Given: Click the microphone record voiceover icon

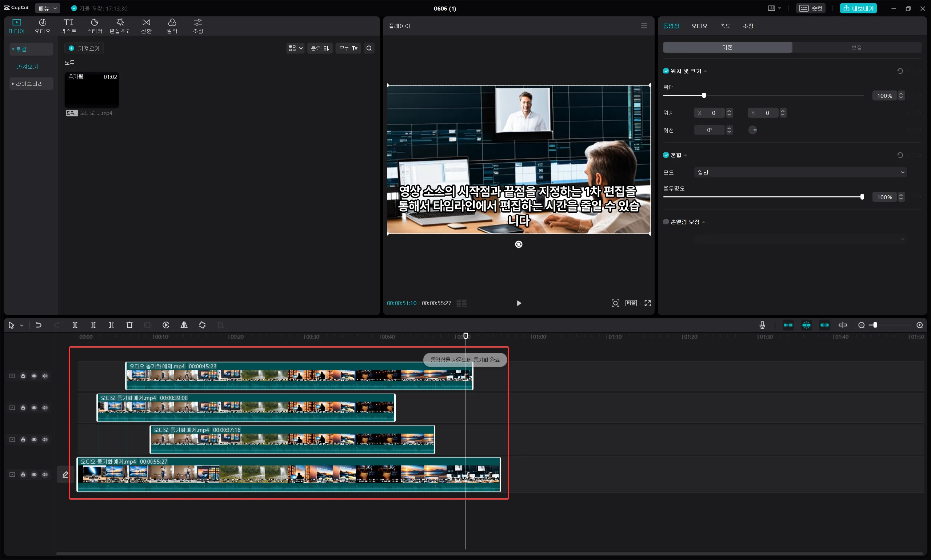Looking at the screenshot, I should click(x=762, y=325).
